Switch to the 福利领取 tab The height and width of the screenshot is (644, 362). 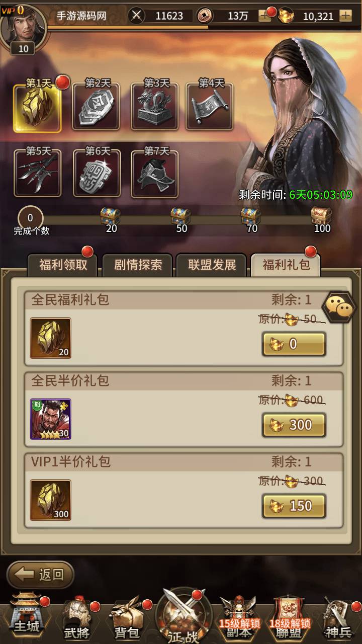(x=63, y=265)
